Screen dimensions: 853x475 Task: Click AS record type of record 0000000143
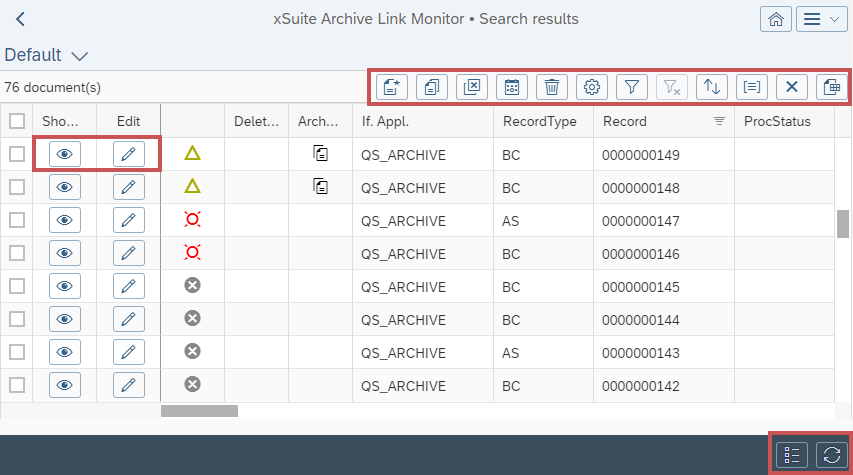pyautogui.click(x=510, y=353)
